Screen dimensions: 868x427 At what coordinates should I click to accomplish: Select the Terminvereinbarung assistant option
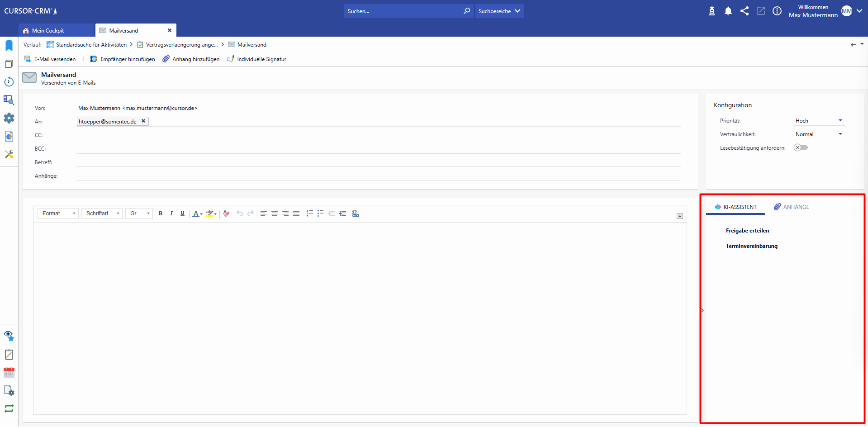tap(751, 246)
